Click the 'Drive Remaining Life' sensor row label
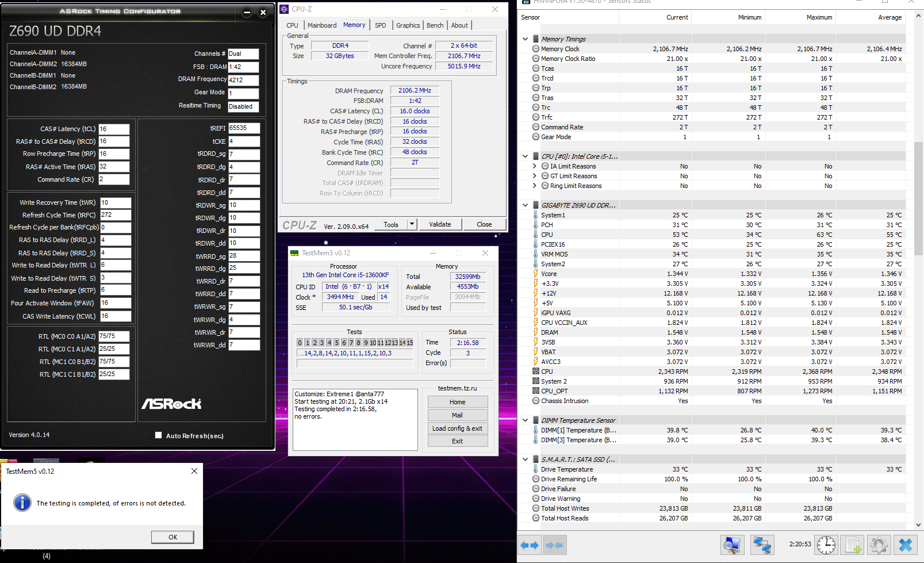Image resolution: width=924 pixels, height=563 pixels. coord(569,479)
